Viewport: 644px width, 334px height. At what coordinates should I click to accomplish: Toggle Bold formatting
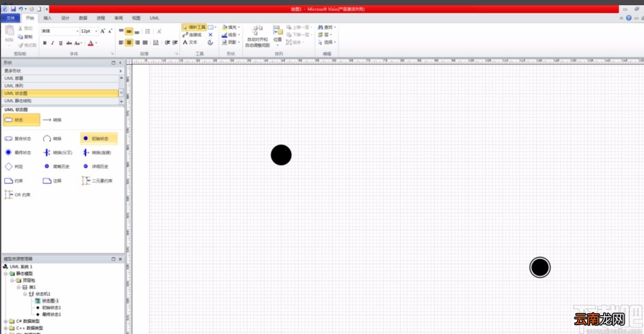click(44, 43)
